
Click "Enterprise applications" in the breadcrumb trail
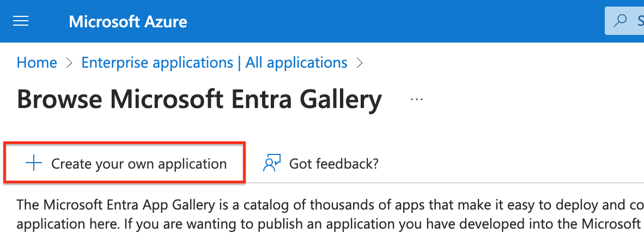pyautogui.click(x=157, y=63)
